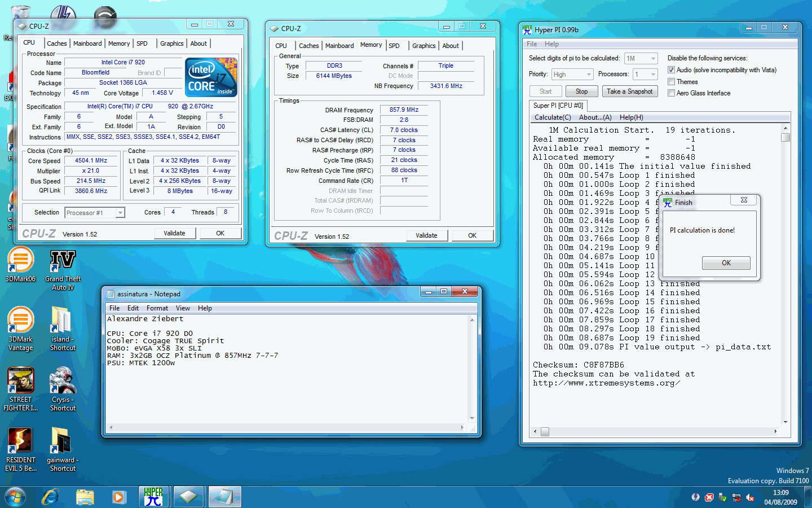Open About tab in left CPU-Z
Image resolution: width=812 pixels, height=508 pixels.
(198, 43)
